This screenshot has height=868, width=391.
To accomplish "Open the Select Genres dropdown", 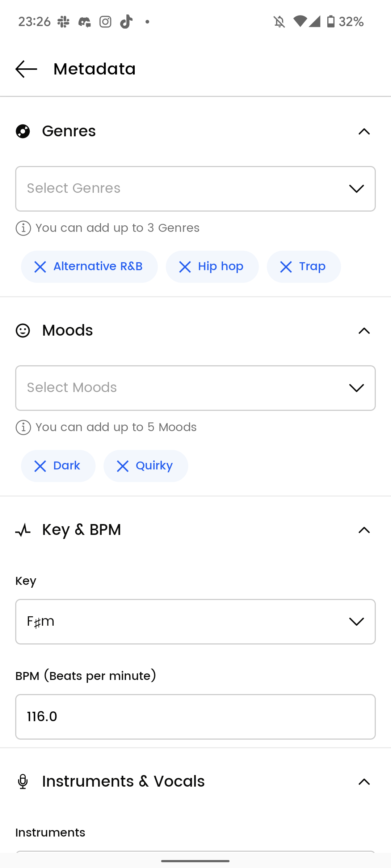I will [195, 189].
